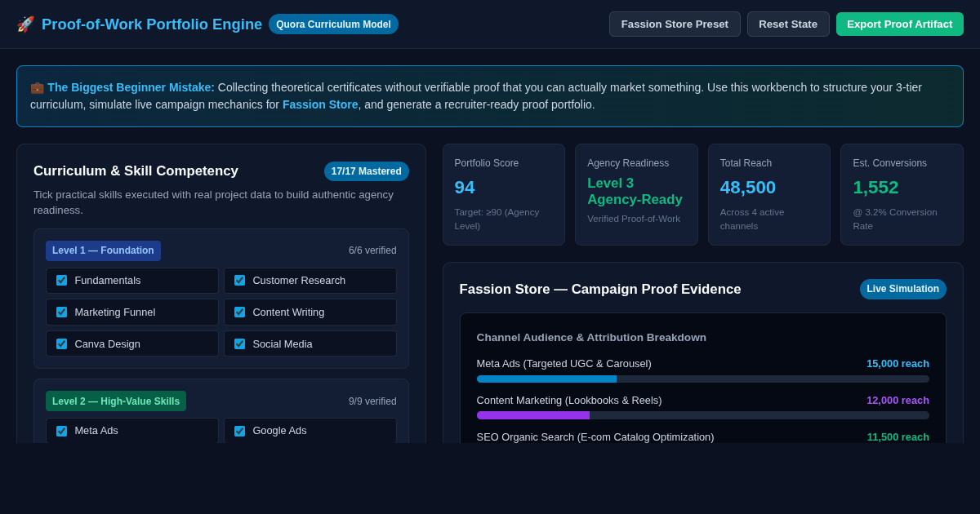Click '@ 3.2% Conversion Rate' text

[x=895, y=219]
